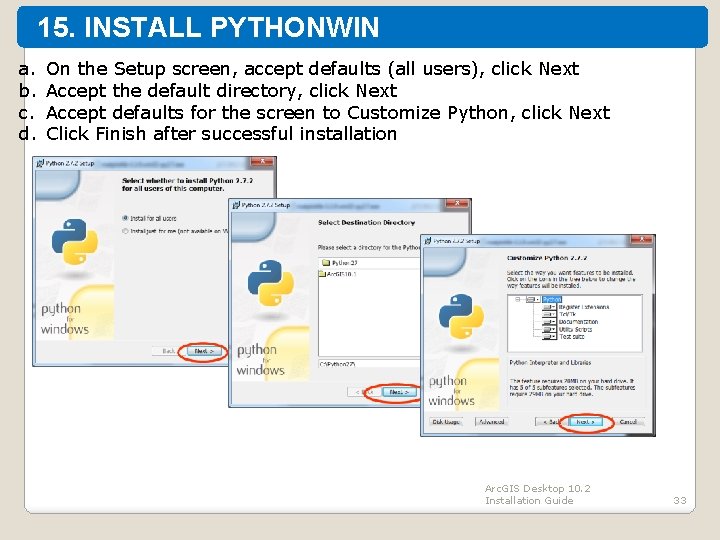Screen dimensions: 720x540
Task: Select the Python27 folder in the directory list
Action: click(344, 263)
